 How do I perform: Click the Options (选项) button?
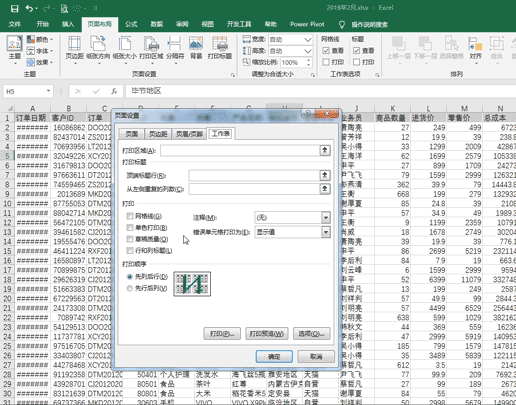(312, 334)
